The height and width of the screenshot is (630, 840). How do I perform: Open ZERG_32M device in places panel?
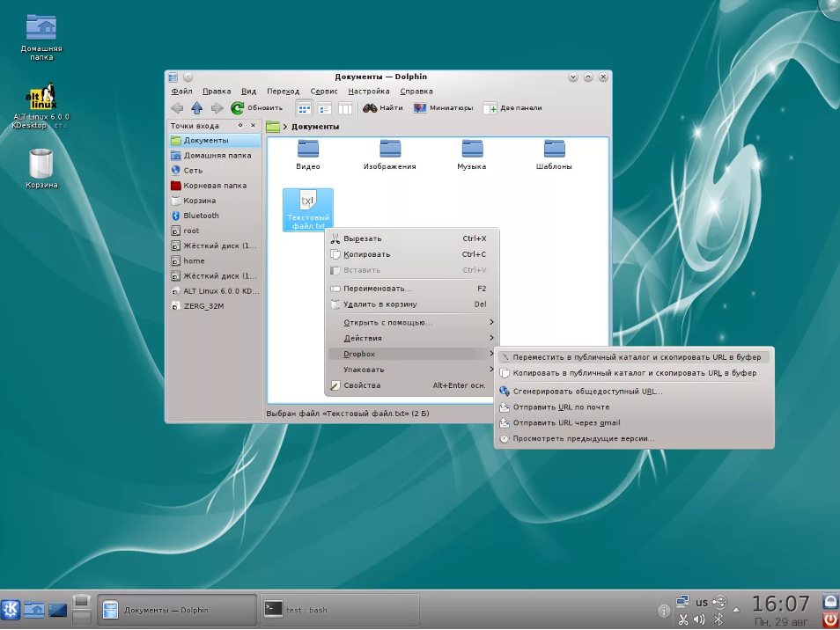tap(214, 306)
